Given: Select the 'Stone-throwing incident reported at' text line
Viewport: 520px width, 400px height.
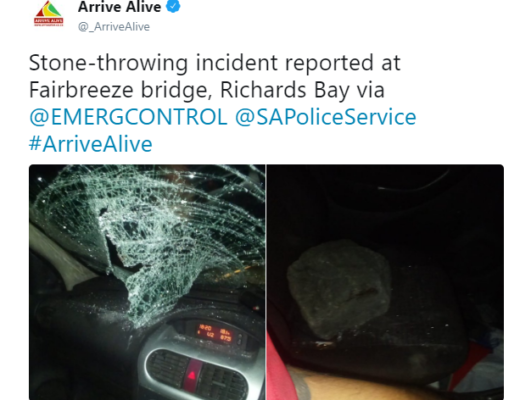Looking at the screenshot, I should tap(215, 63).
